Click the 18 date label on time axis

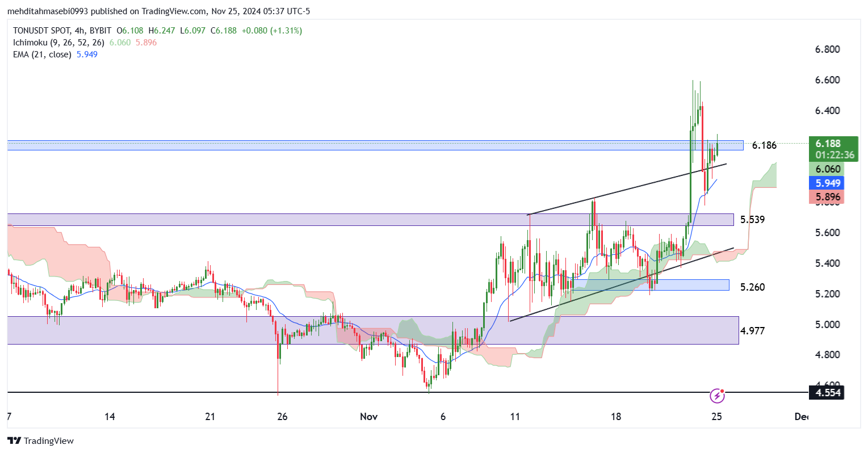[x=616, y=417]
